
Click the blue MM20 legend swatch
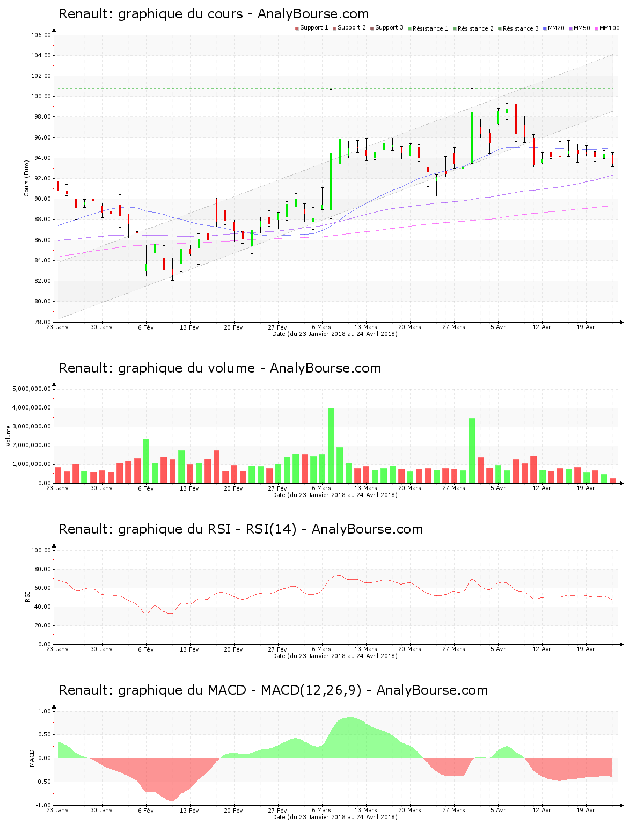click(x=545, y=28)
